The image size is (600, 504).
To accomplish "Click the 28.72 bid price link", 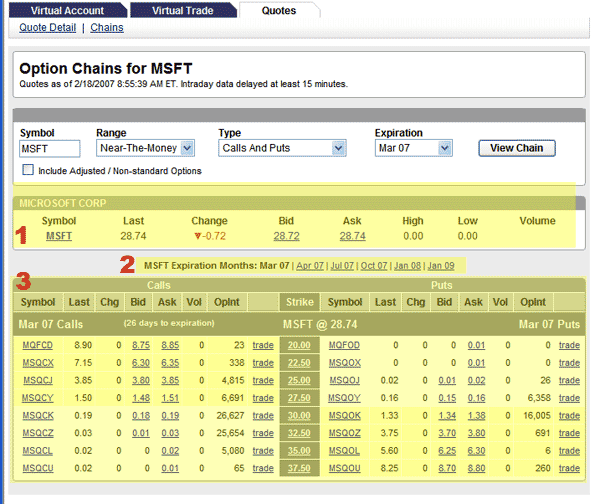I will point(286,236).
